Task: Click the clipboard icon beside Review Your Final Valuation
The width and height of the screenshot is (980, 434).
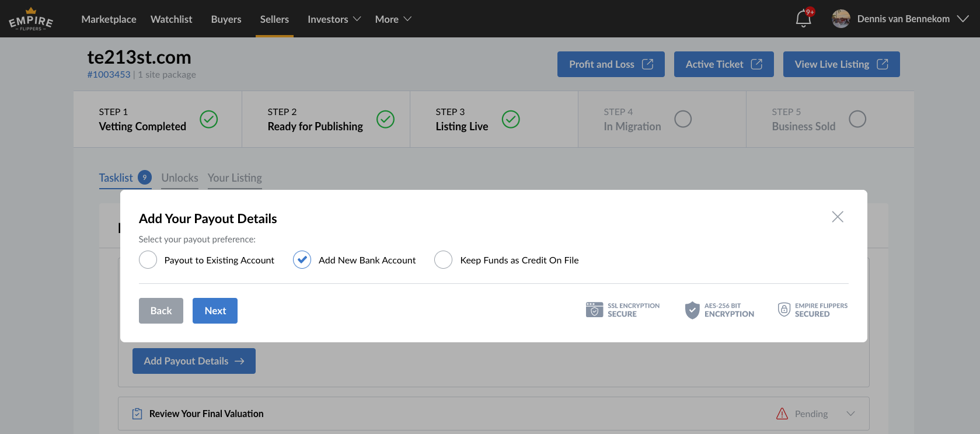Action: tap(137, 414)
